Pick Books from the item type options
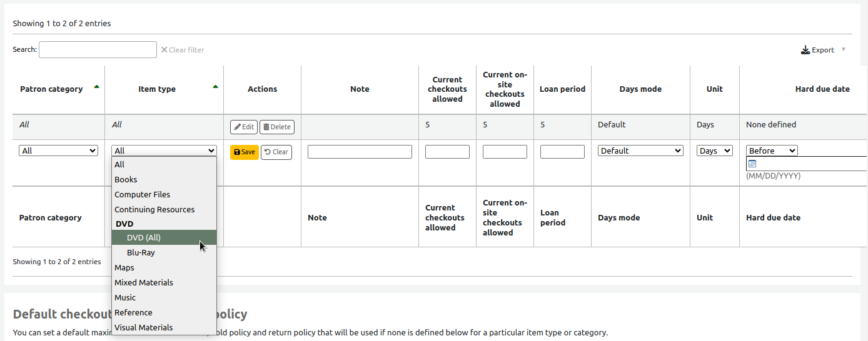 click(126, 180)
